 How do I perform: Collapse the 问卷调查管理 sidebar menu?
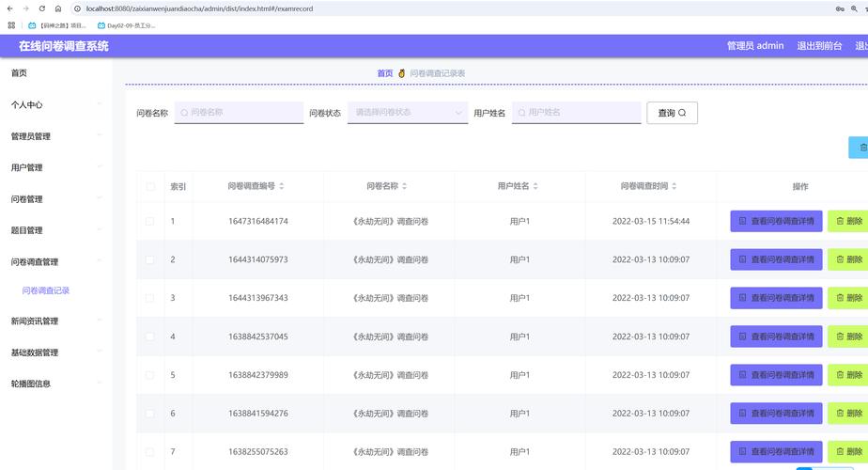[55, 261]
